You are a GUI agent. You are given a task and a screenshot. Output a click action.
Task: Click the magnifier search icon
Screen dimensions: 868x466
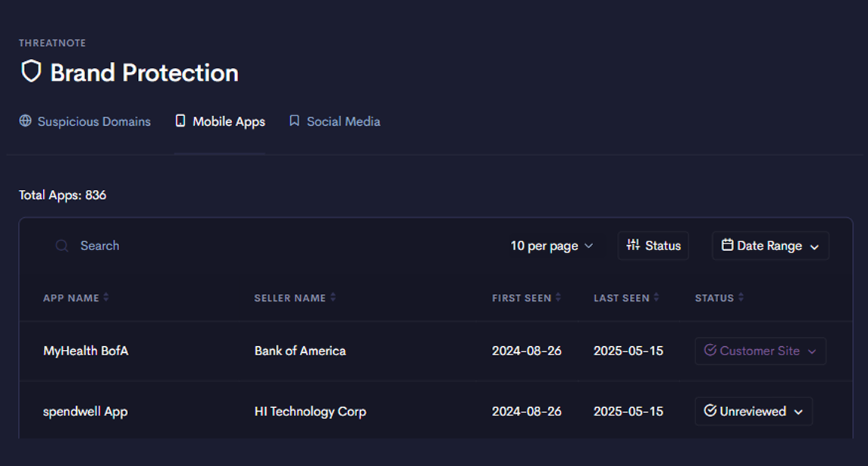pos(62,246)
